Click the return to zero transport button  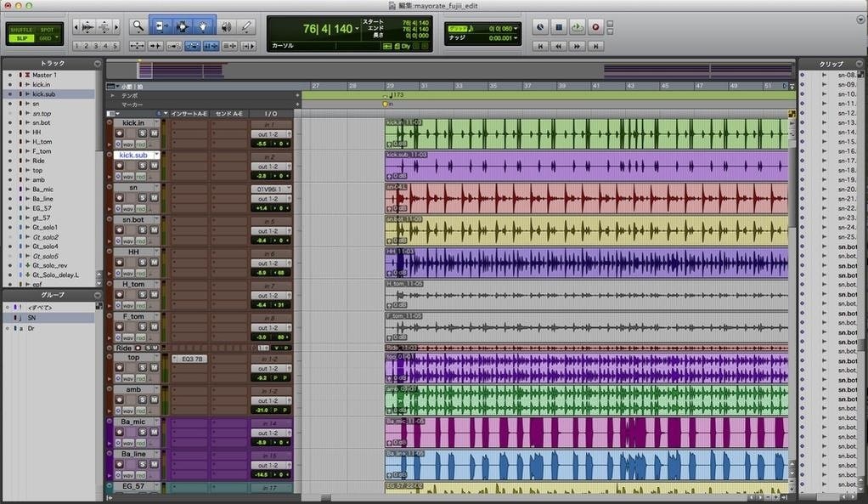[x=540, y=46]
